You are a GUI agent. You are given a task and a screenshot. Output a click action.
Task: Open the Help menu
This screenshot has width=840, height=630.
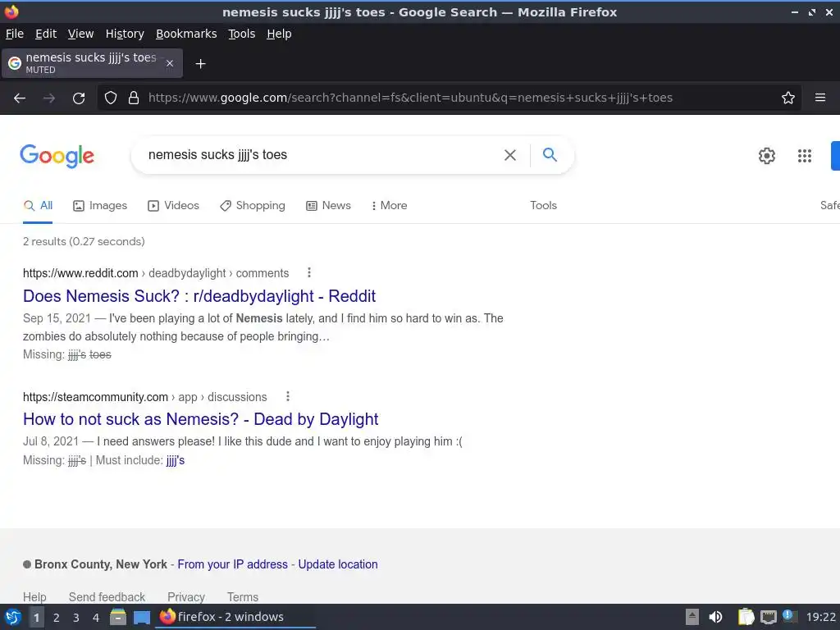pos(279,34)
